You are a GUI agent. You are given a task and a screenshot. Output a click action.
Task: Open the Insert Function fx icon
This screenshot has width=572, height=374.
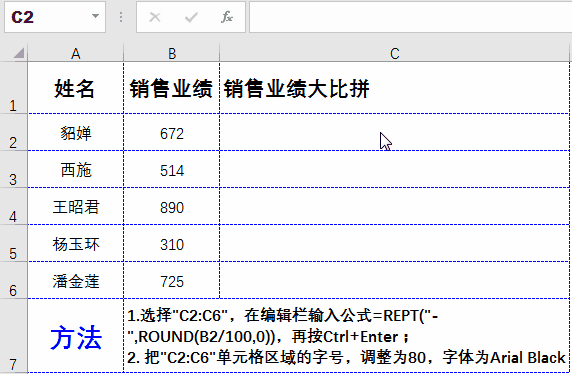pos(227,17)
